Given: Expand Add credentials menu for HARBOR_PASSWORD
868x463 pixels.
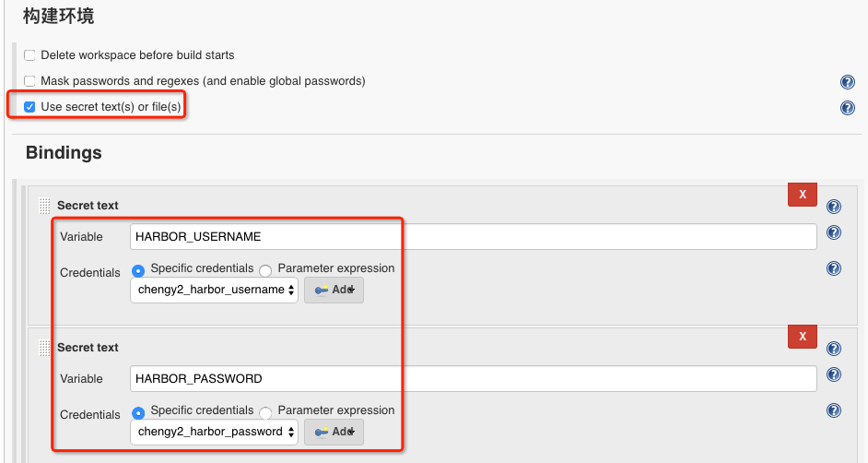Looking at the screenshot, I should point(334,432).
